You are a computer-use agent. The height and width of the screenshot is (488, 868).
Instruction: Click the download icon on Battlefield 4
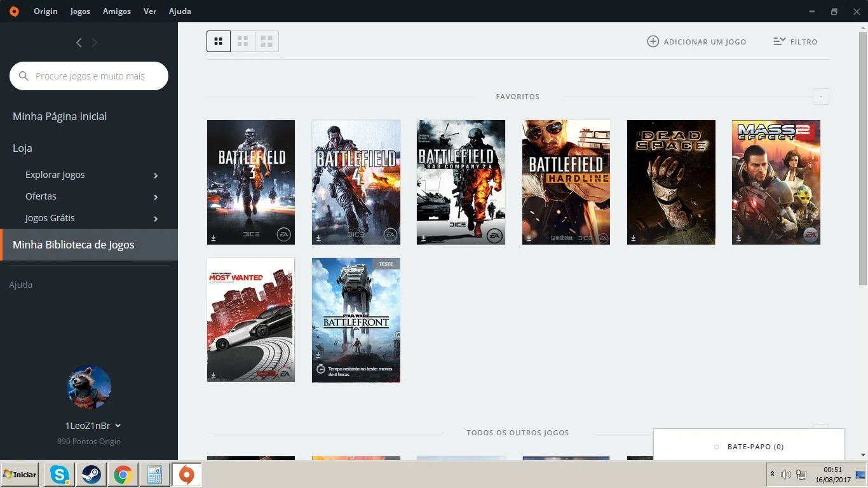tap(318, 238)
